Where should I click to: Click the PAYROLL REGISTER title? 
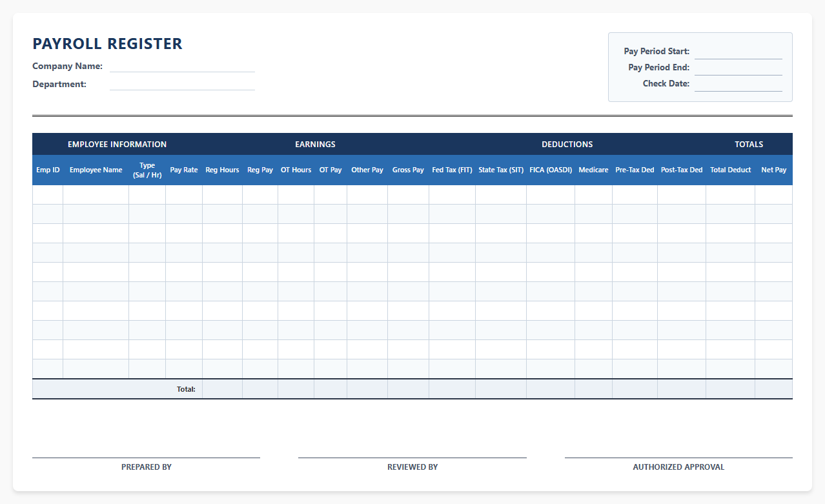pos(107,44)
